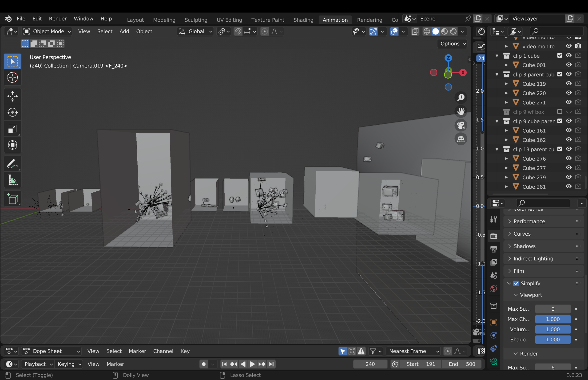Screen dimensions: 588x380
Task: Switch to the Shading workspace tab
Action: (x=303, y=20)
